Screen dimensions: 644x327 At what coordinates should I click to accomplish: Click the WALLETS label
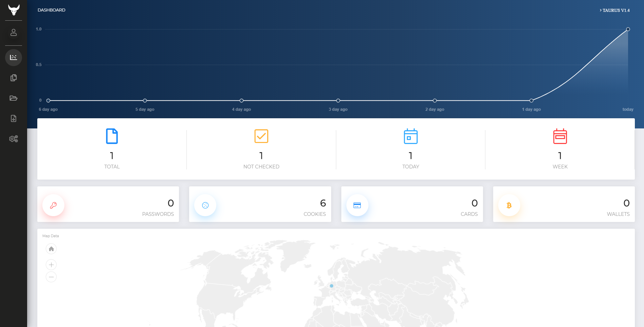tap(618, 214)
